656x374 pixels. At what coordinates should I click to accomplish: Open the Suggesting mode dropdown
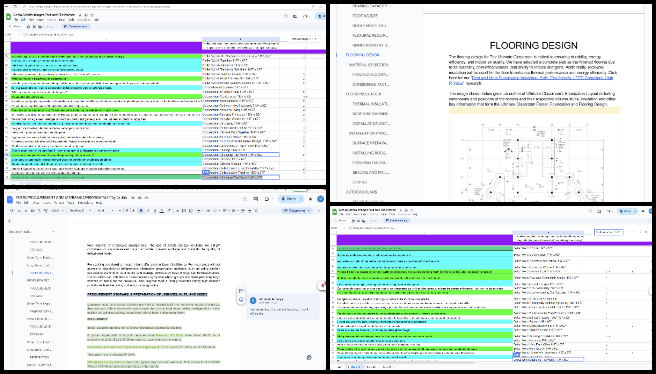coord(297,210)
